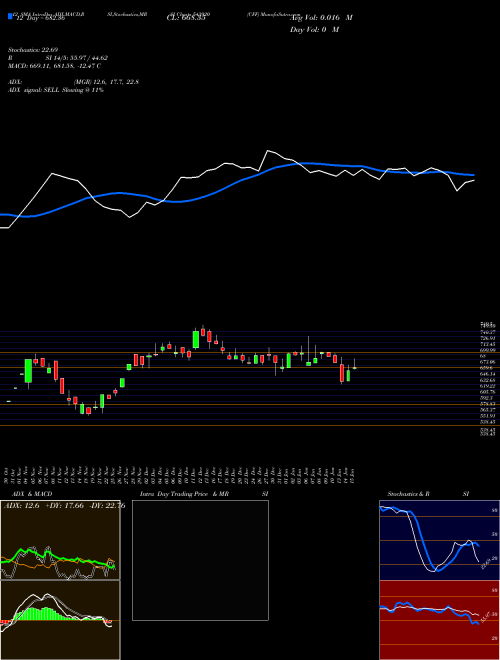This screenshot has height=660, width=500.
Task: Click the blue legend square beside 12 Day
Action: [x=11, y=16]
